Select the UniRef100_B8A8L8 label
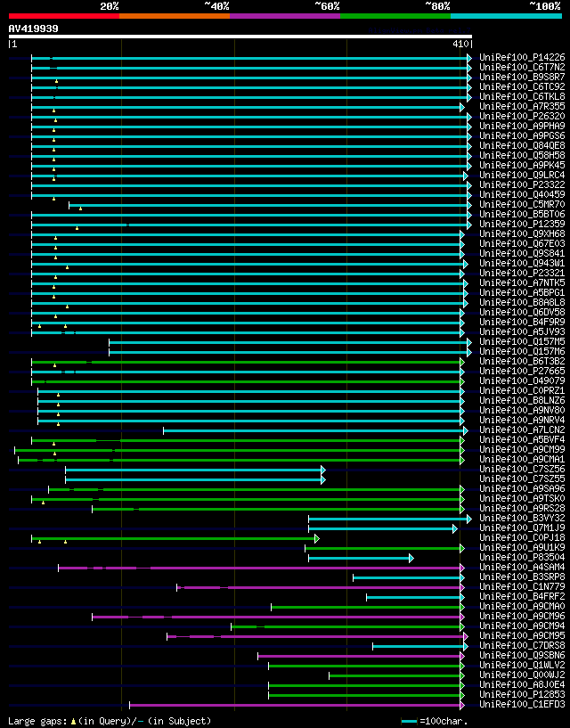Screen dimensions: 570x728 click(x=522, y=302)
